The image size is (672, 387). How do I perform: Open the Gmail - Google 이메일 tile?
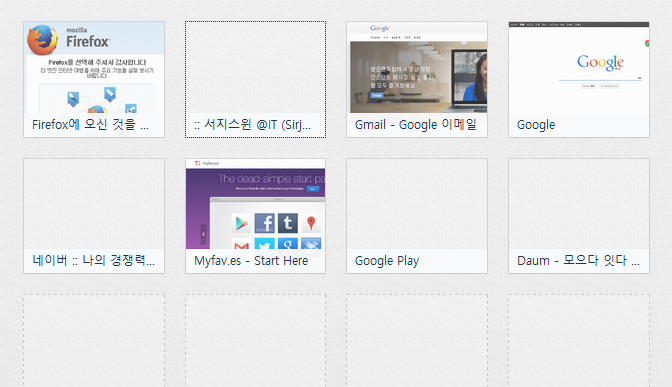point(417,79)
